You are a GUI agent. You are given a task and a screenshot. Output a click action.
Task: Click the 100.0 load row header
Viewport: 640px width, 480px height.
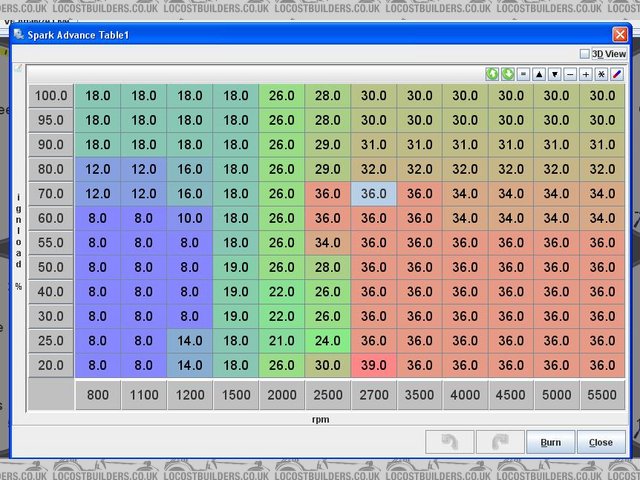coord(51,96)
